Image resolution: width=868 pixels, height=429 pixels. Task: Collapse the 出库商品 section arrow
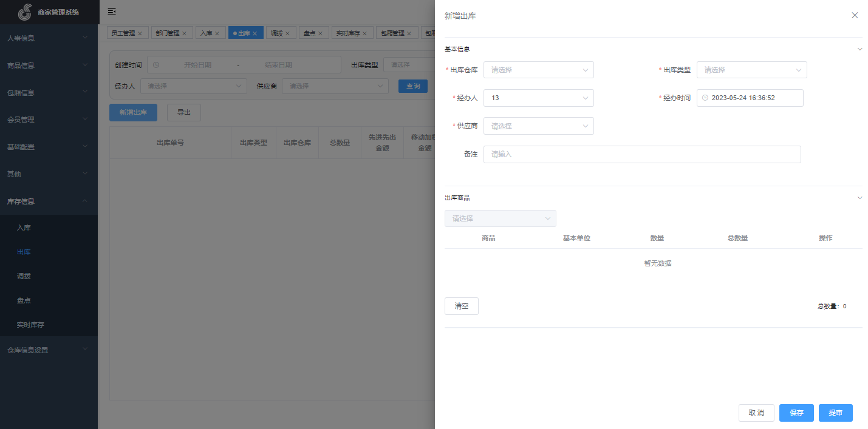click(859, 198)
